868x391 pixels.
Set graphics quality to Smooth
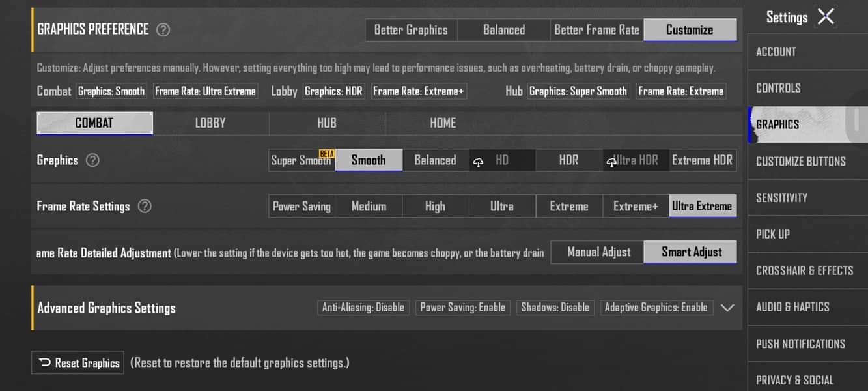(369, 160)
